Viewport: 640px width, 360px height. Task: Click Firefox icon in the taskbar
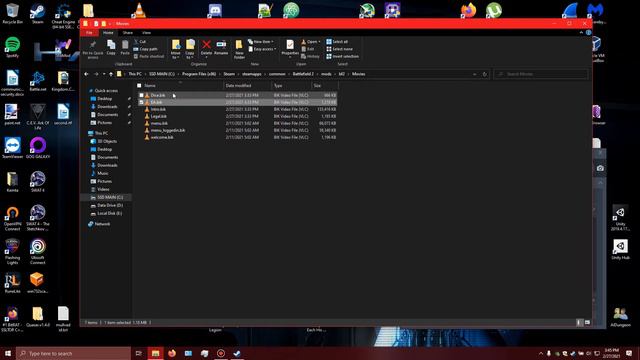172,353
